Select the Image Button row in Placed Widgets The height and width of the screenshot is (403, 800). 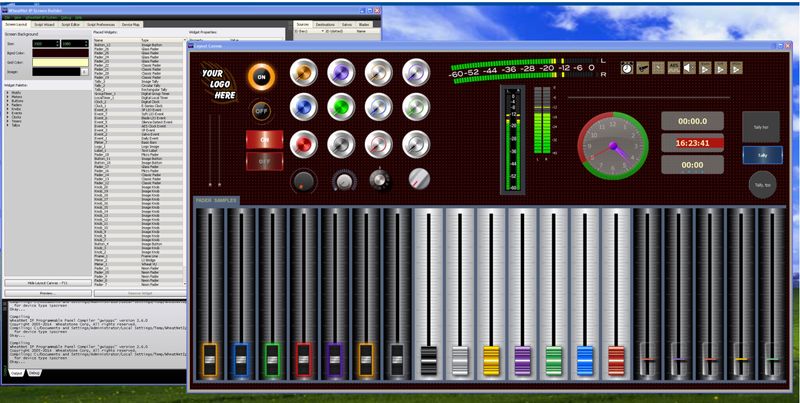pos(138,45)
